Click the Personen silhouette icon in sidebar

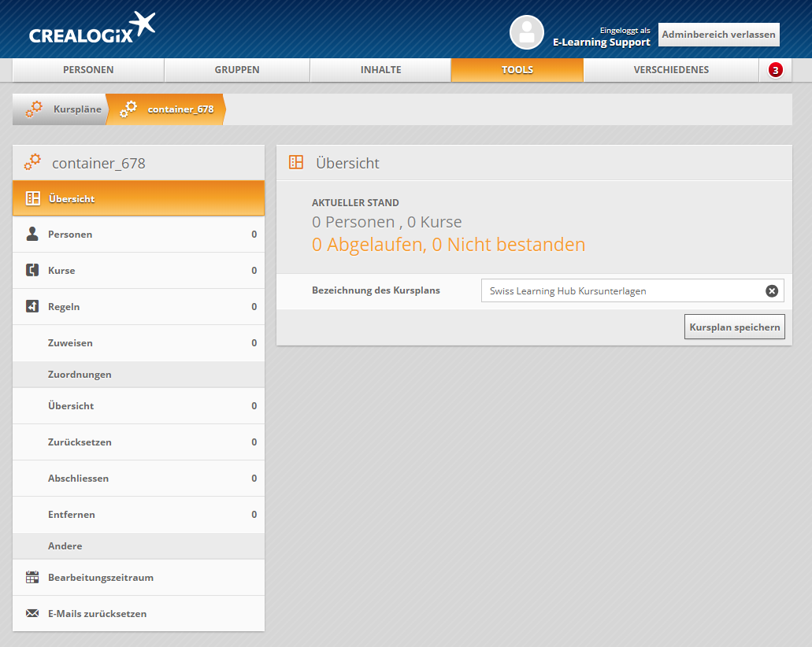(x=32, y=235)
